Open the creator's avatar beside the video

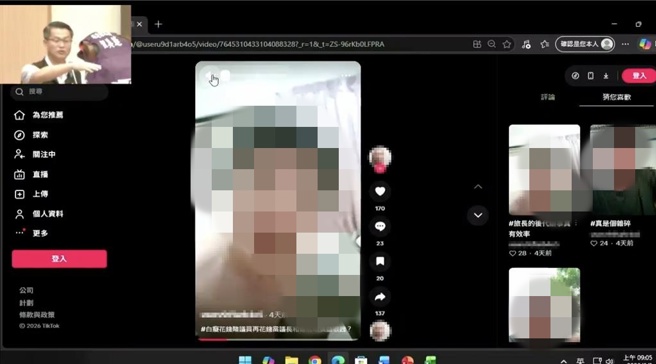point(380,157)
